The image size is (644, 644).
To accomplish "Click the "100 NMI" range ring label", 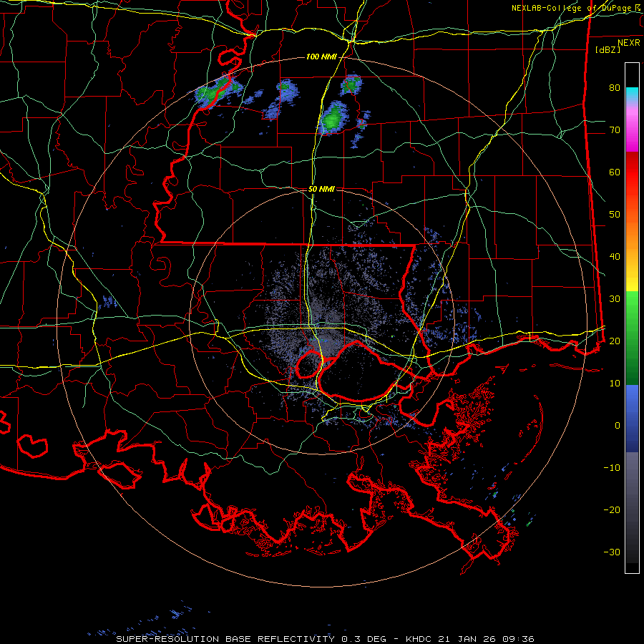I will (321, 57).
